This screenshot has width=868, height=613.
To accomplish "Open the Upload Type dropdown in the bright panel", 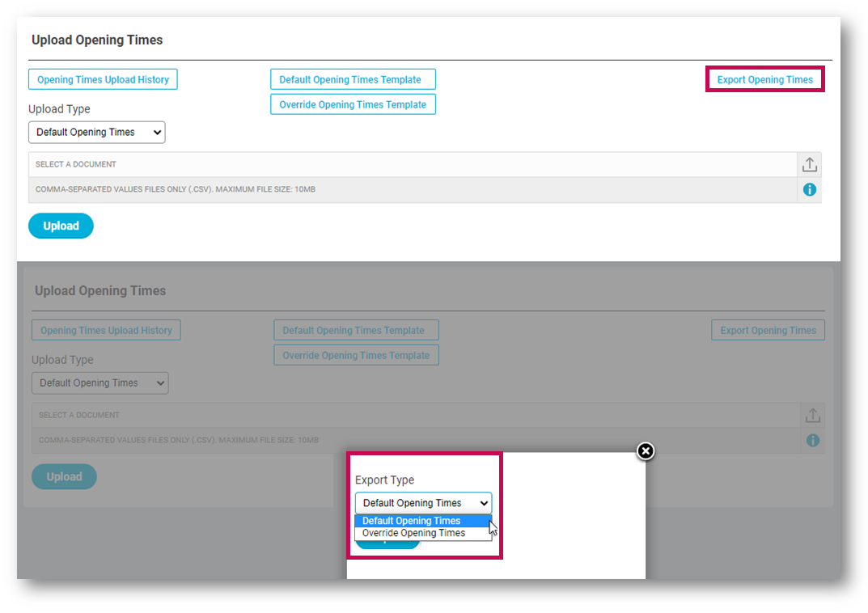I will (96, 133).
